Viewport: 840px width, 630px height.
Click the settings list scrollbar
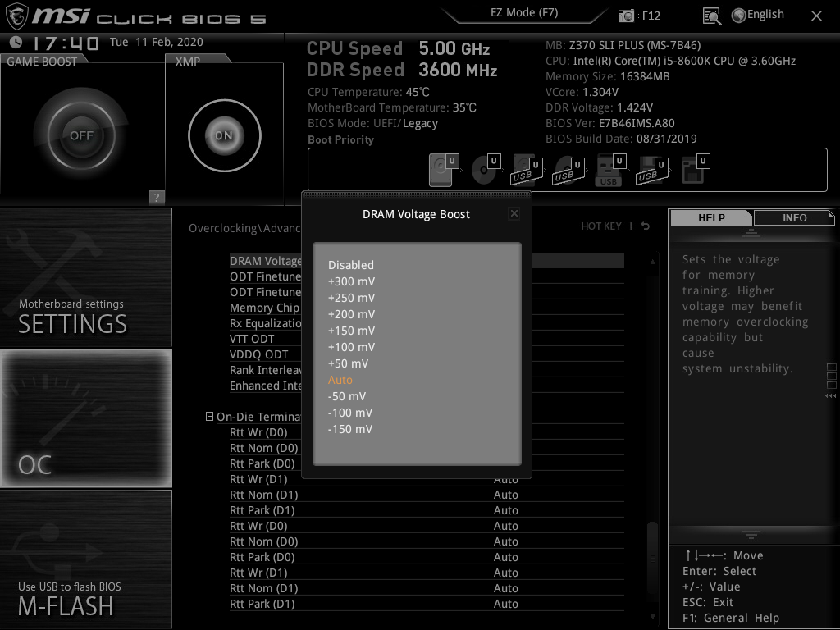[652, 557]
